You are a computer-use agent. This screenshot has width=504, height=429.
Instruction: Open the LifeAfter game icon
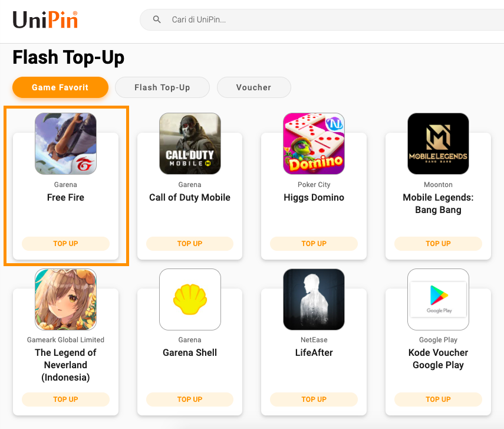314,300
